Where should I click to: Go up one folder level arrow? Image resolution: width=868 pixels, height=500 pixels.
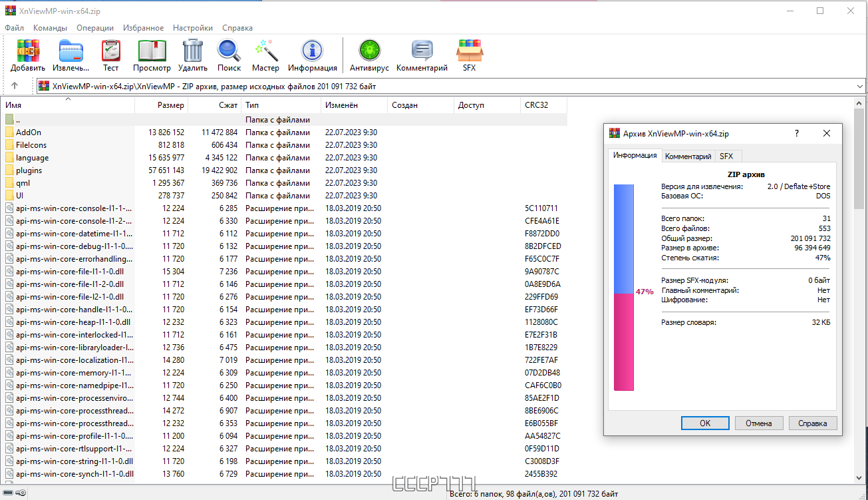15,86
